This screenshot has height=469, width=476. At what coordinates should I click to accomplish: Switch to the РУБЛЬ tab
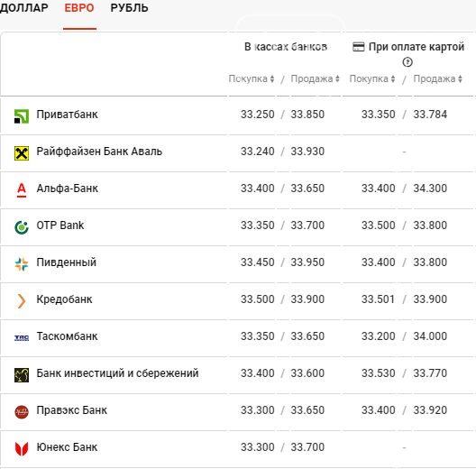[x=129, y=7]
